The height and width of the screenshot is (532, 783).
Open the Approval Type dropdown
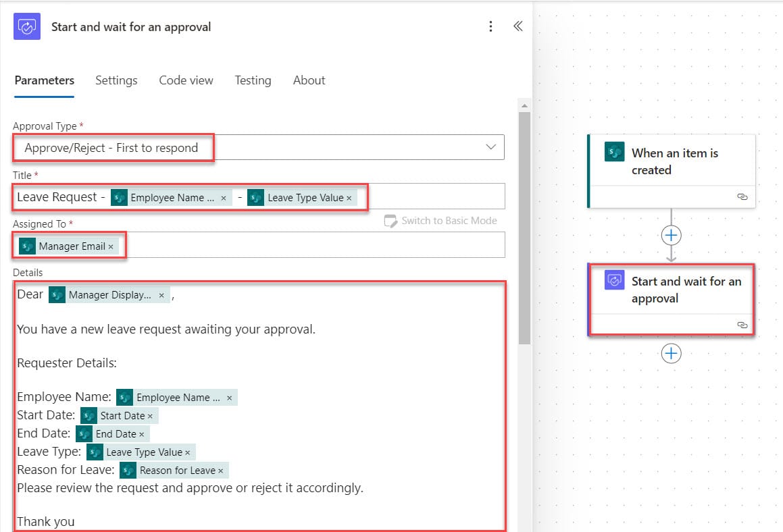pos(491,147)
